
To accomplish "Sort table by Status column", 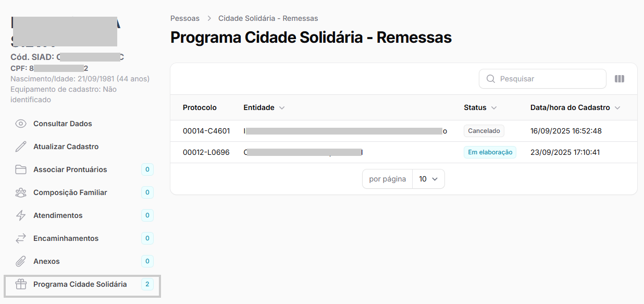I will 480,107.
